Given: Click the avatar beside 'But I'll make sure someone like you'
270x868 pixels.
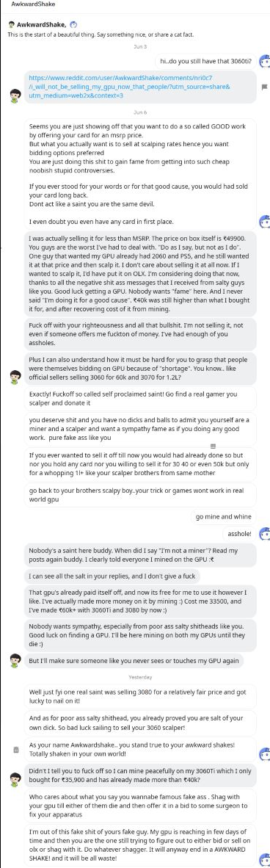Looking at the screenshot, I should coord(15,660).
